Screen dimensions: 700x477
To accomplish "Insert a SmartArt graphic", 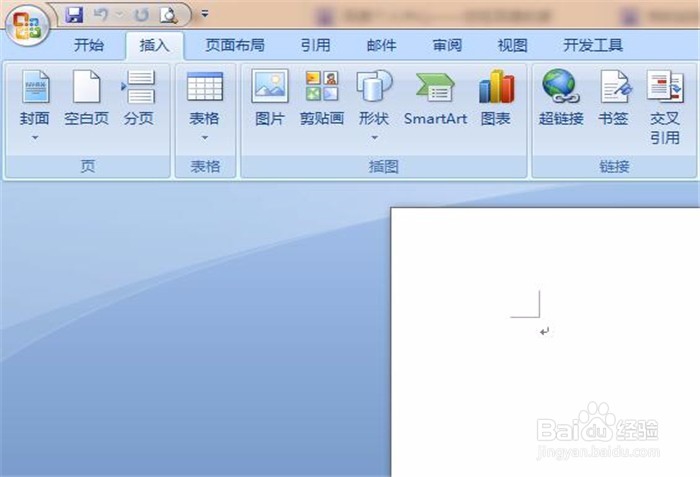I will point(435,97).
